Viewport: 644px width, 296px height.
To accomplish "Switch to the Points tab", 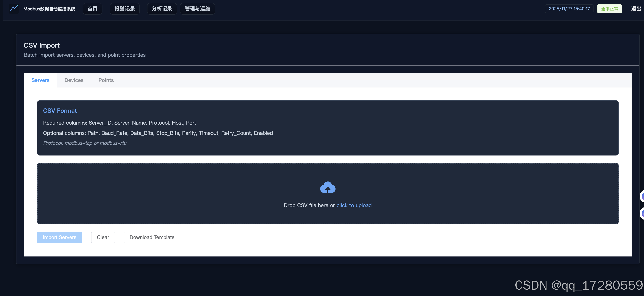I will coord(106,80).
